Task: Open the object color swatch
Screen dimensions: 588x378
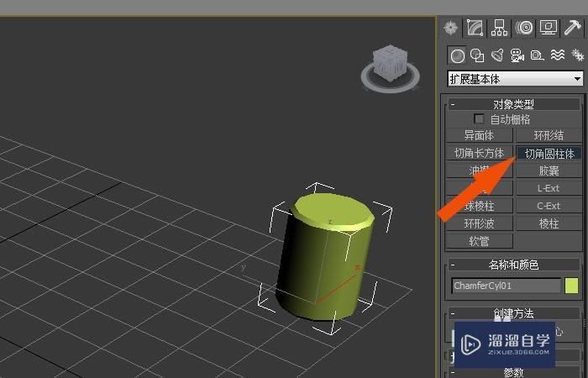Action: pos(571,286)
